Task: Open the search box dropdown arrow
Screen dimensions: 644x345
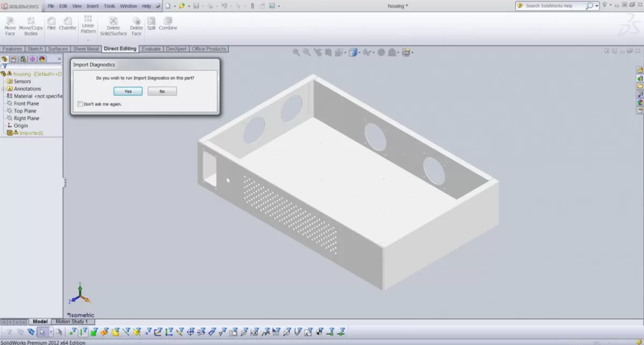Action: (597, 6)
